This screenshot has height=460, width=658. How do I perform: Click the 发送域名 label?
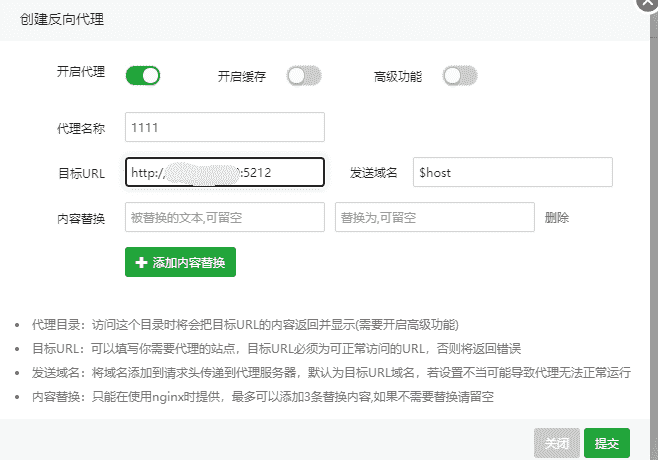[373, 172]
